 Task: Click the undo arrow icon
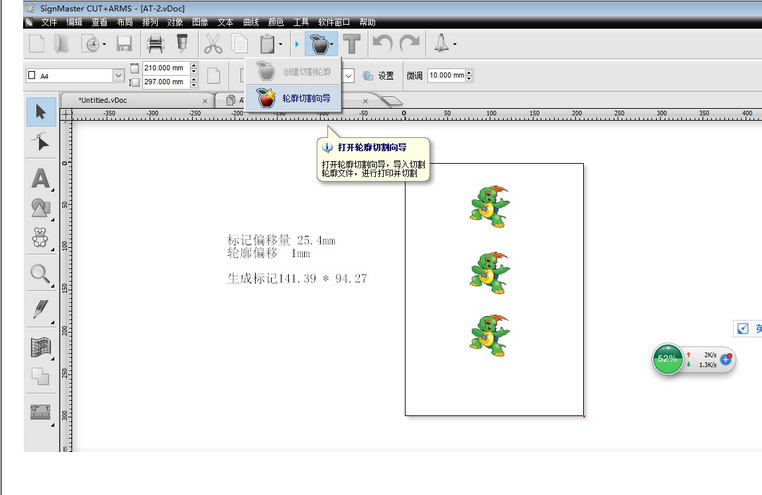pyautogui.click(x=381, y=44)
